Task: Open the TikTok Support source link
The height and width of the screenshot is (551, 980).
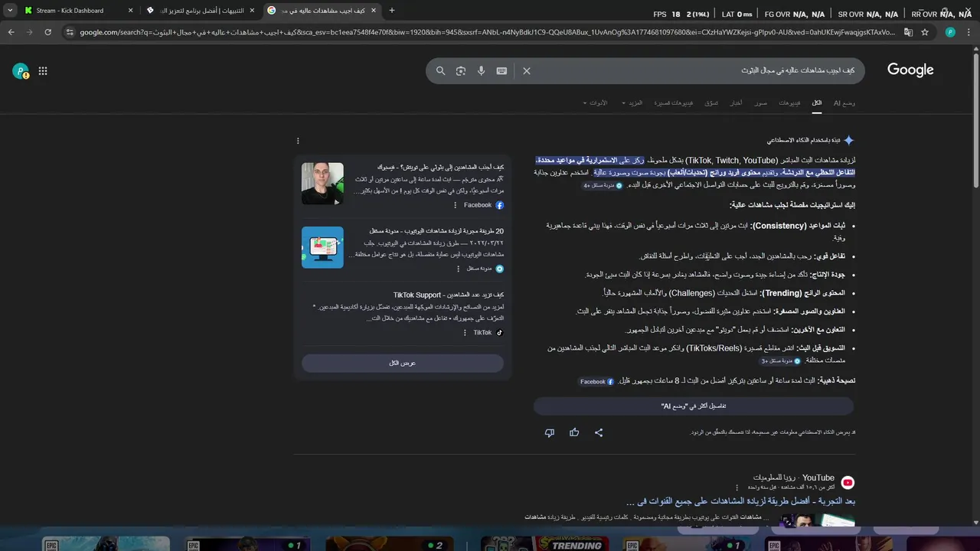Action: 448,295
